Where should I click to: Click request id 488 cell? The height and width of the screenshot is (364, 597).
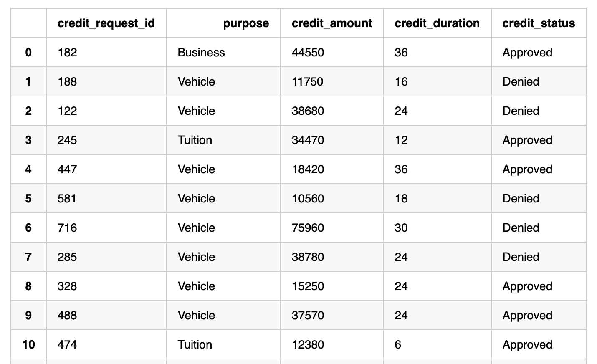[67, 316]
